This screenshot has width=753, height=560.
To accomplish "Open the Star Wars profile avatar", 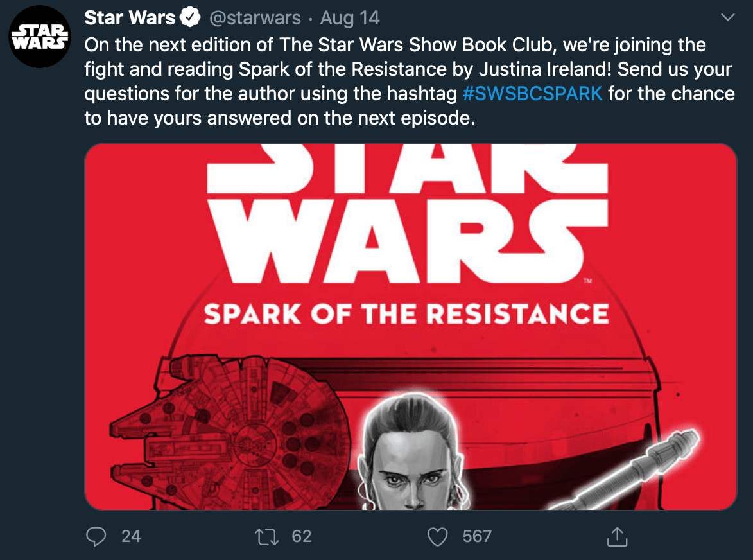I will (40, 37).
